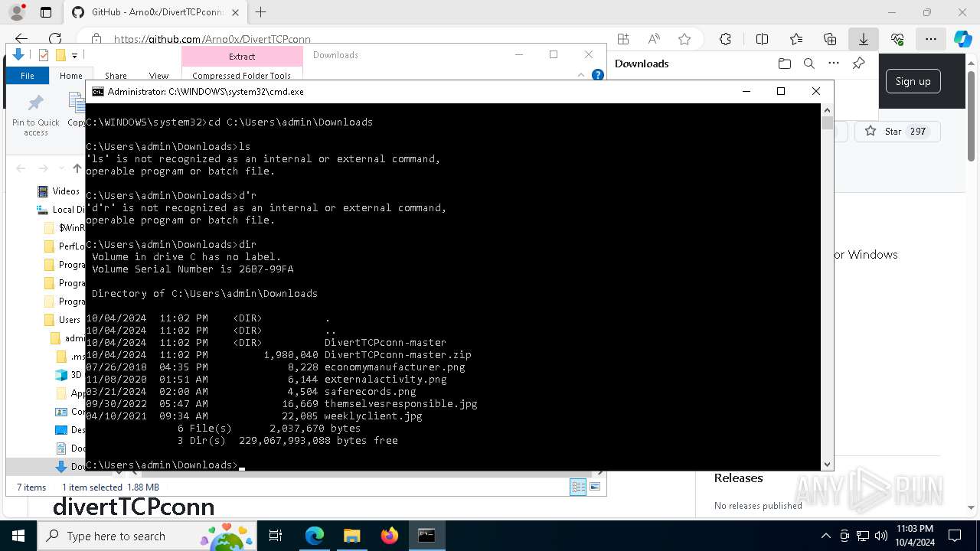Click cmd scrollbar up arrow

(827, 110)
